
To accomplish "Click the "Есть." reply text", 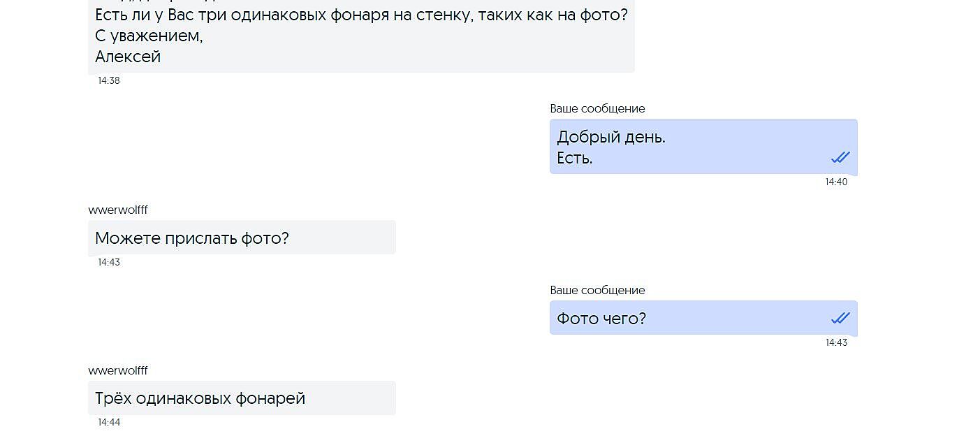I will point(575,158).
